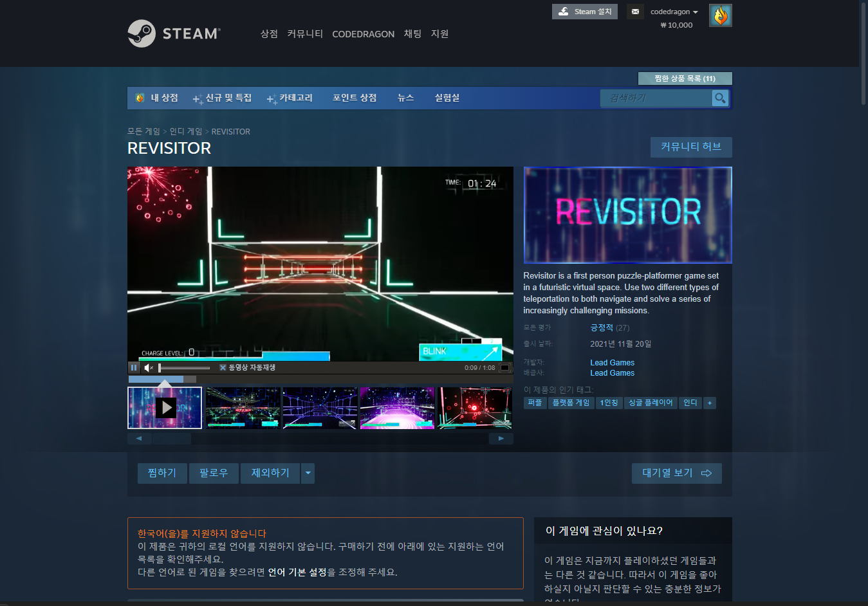Open the inbox envelope icon

pos(635,12)
